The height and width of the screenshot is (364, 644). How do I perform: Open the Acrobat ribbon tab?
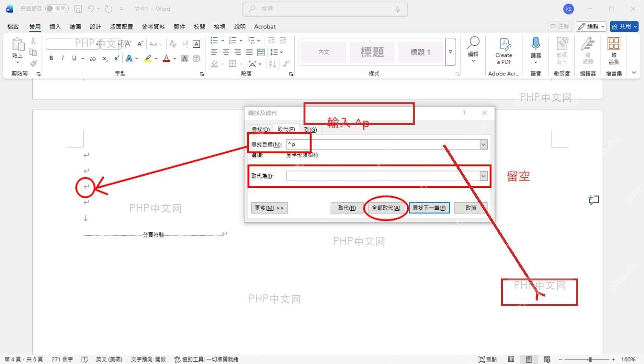(265, 27)
